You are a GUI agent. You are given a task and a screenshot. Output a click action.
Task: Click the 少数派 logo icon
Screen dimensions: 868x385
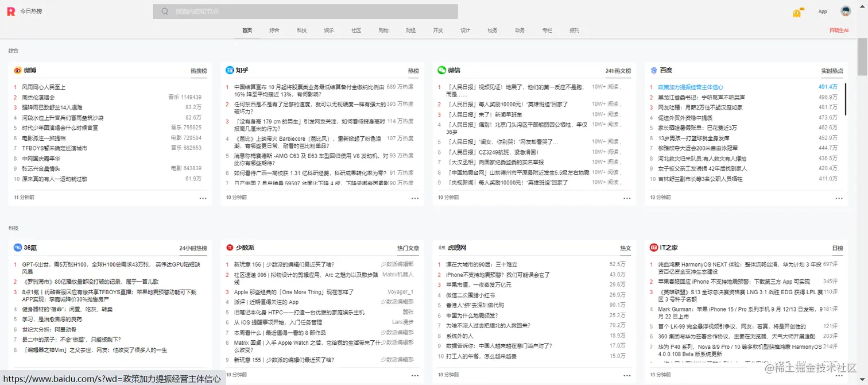coord(230,248)
